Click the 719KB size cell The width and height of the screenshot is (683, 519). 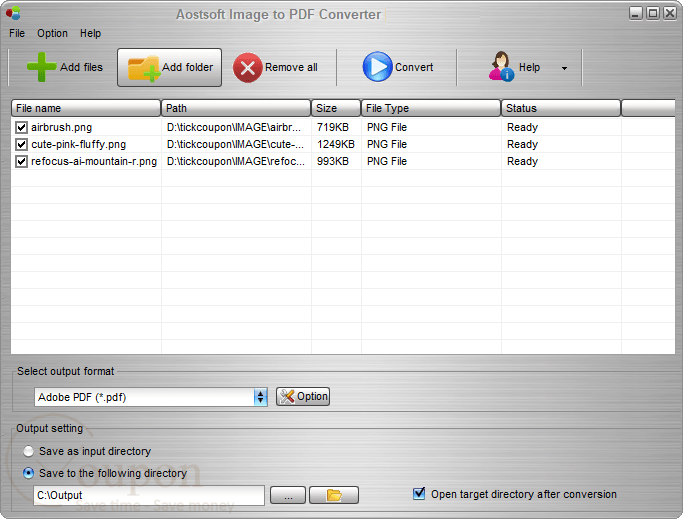[333, 127]
